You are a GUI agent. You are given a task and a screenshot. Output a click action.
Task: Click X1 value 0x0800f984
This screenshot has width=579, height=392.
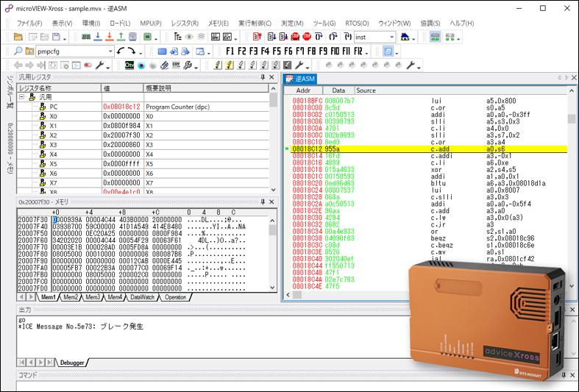coord(122,126)
